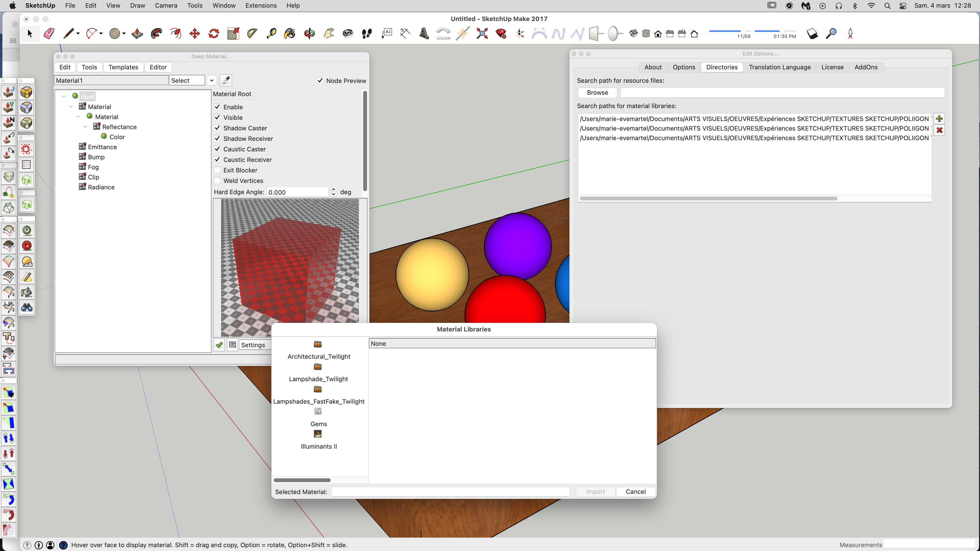980x551 pixels.
Task: Drag the Hard Edge Angle stepper value
Action: [334, 192]
